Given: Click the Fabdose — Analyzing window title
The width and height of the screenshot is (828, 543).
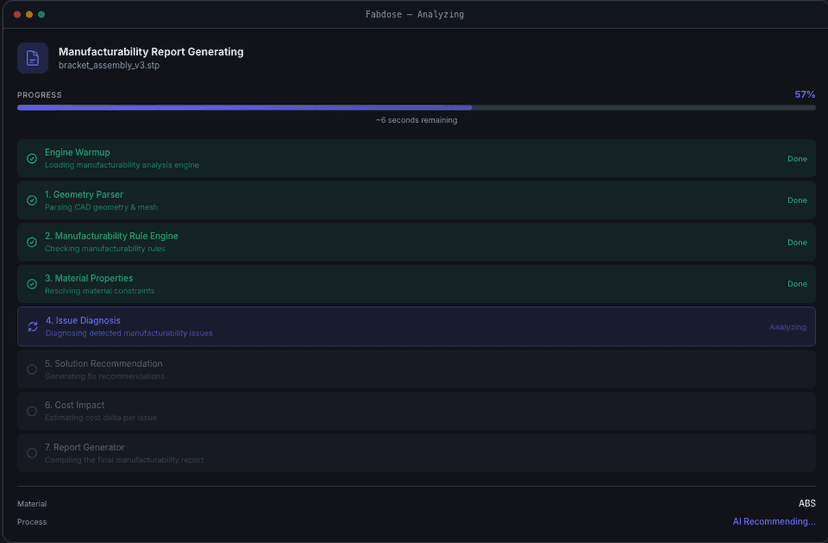Looking at the screenshot, I should tap(415, 14).
